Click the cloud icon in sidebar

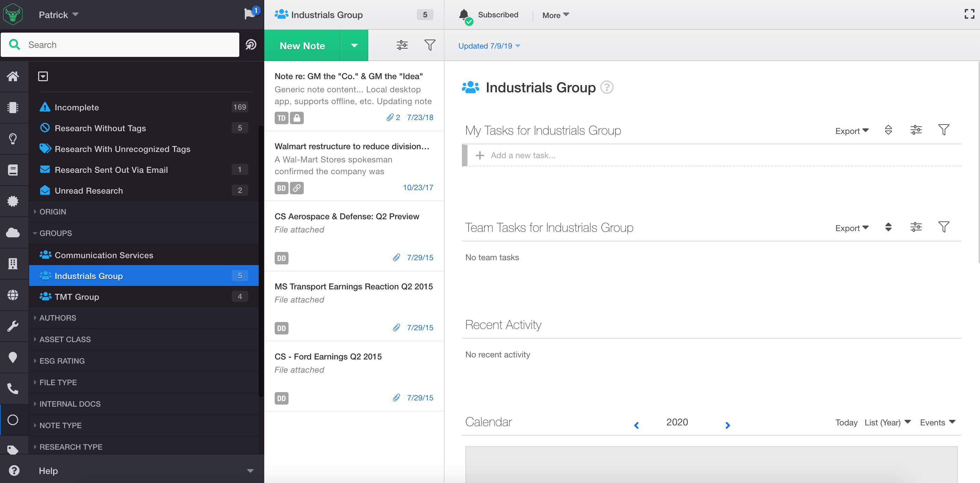(13, 232)
